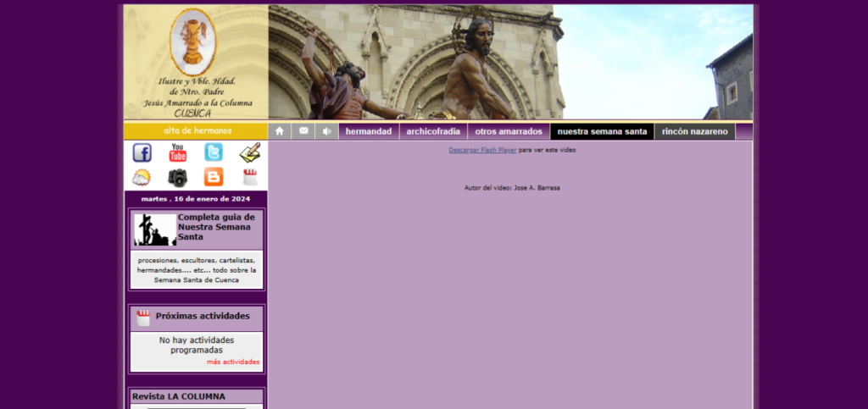Go to rincón nazareno section
Viewport: 868px width, 409px height.
pos(694,131)
